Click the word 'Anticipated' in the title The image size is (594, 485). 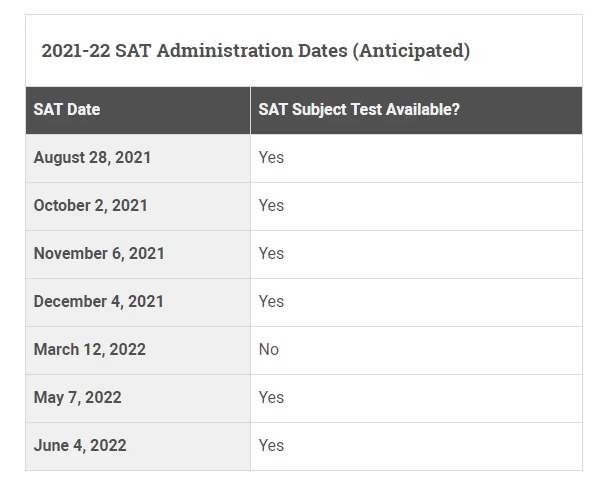(x=411, y=50)
